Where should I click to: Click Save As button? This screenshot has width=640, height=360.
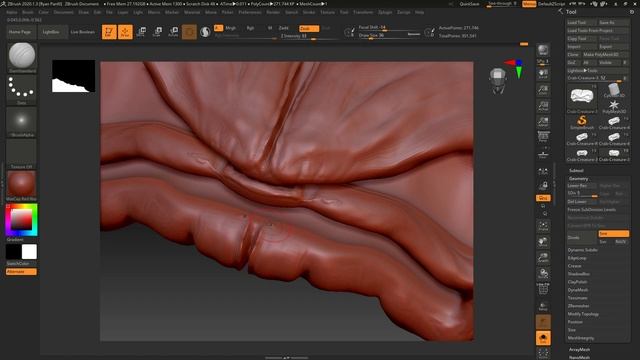pyautogui.click(x=613, y=23)
